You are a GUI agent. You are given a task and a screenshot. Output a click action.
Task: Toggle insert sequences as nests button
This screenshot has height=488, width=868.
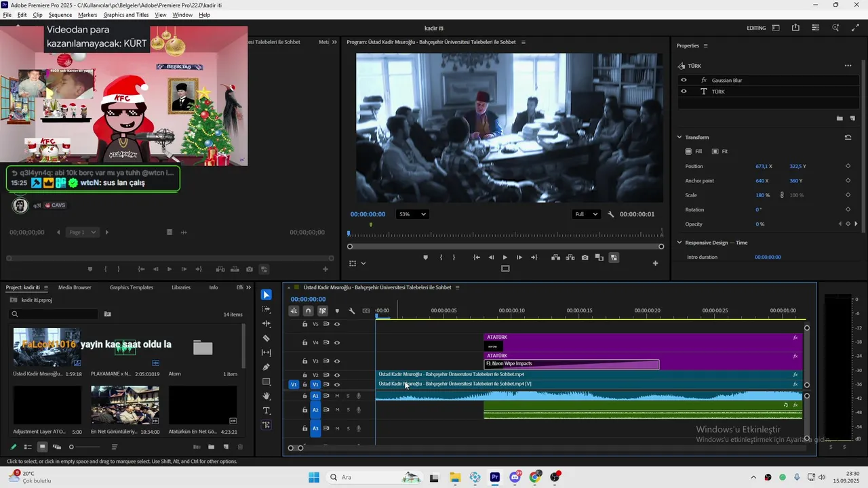coord(294,311)
